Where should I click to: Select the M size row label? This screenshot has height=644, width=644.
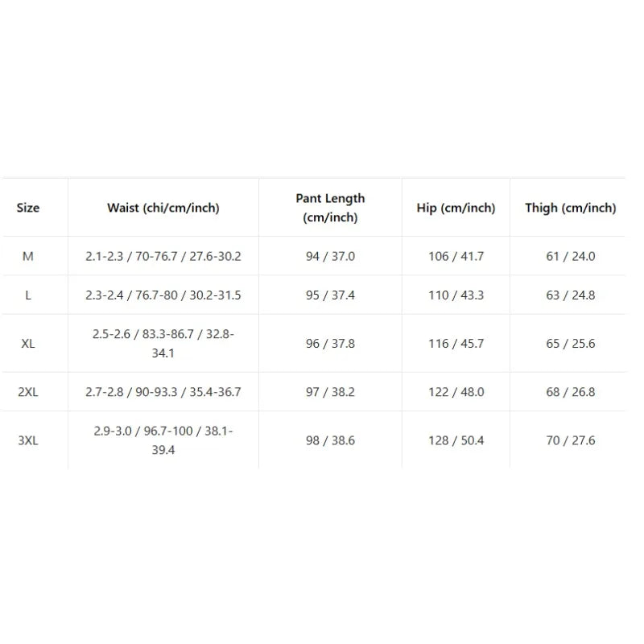(28, 256)
